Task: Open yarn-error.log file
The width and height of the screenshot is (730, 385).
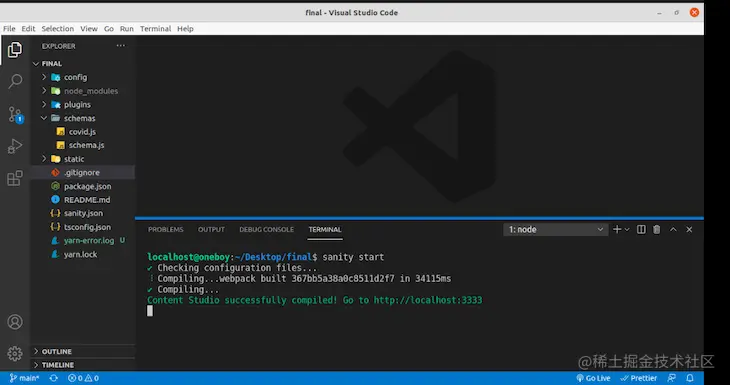Action: (x=83, y=241)
